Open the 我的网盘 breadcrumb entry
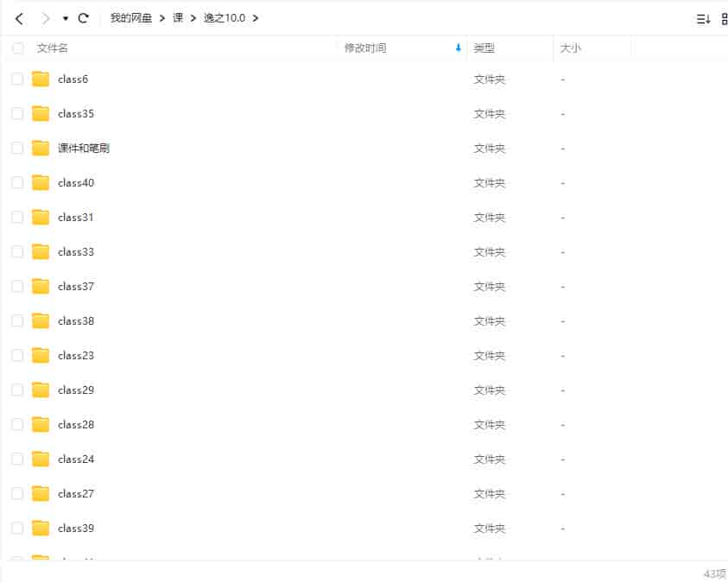728x583 pixels. [130, 17]
